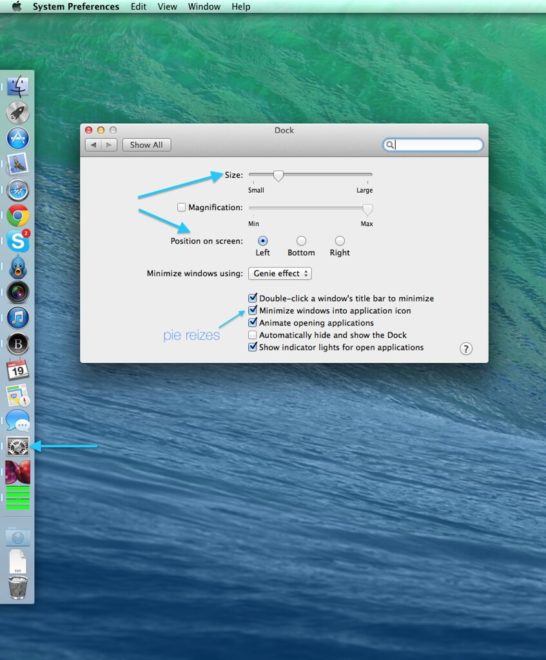Click the preferences search field
Viewport: 546px width, 660px height.
tap(433, 145)
